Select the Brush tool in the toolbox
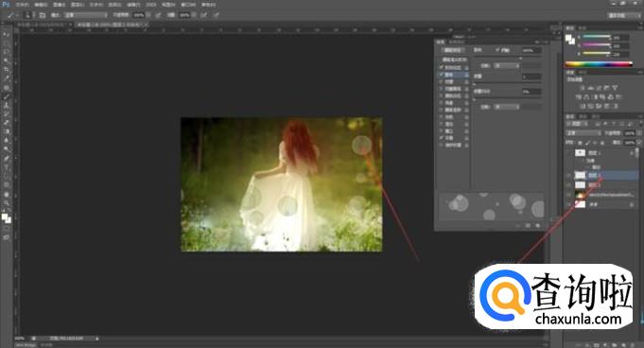Viewport: 644px width, 348px height. pyautogui.click(x=7, y=96)
